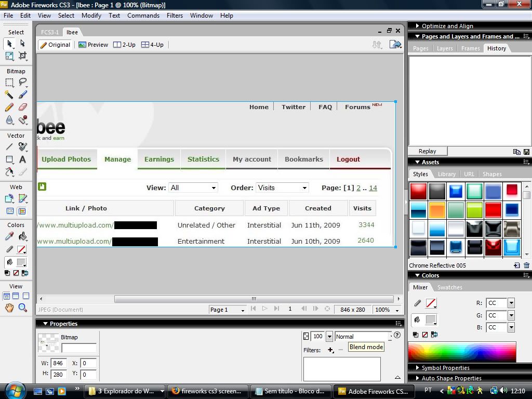Pick the Rectangle Hotspot tool

(9, 198)
